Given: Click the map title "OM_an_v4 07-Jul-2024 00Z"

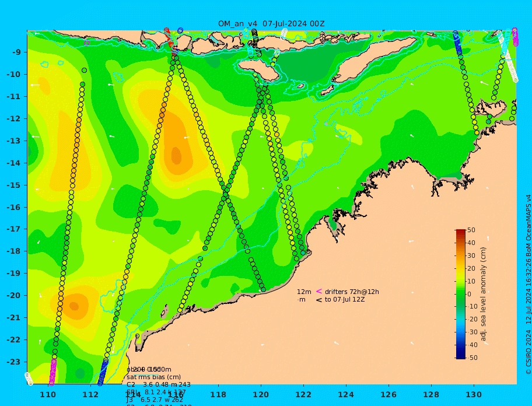Looking at the screenshot, I should pyautogui.click(x=271, y=24).
